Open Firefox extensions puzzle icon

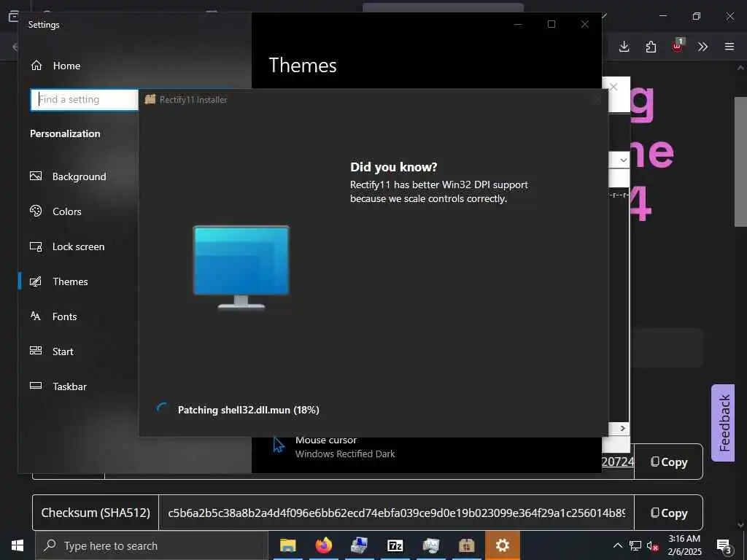[x=651, y=47]
